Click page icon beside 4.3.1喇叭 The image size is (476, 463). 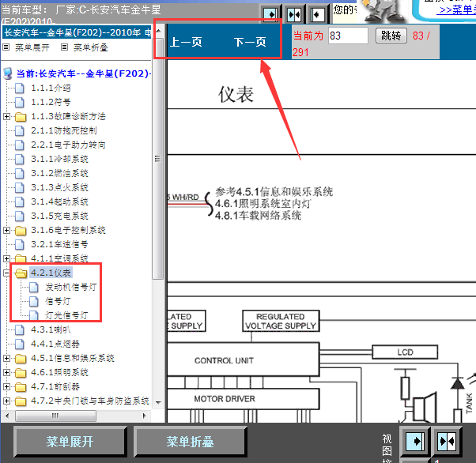(20, 329)
